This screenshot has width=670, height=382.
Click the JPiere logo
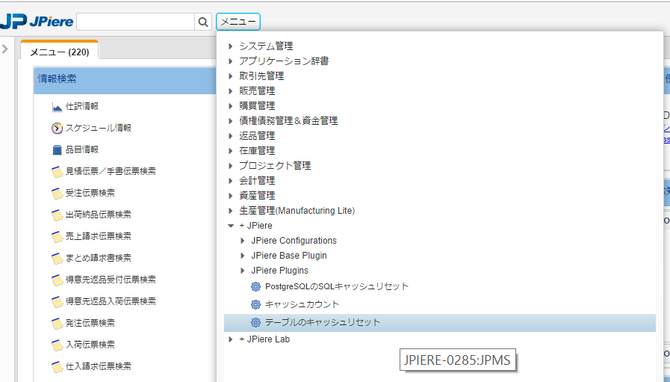pyautogui.click(x=37, y=21)
